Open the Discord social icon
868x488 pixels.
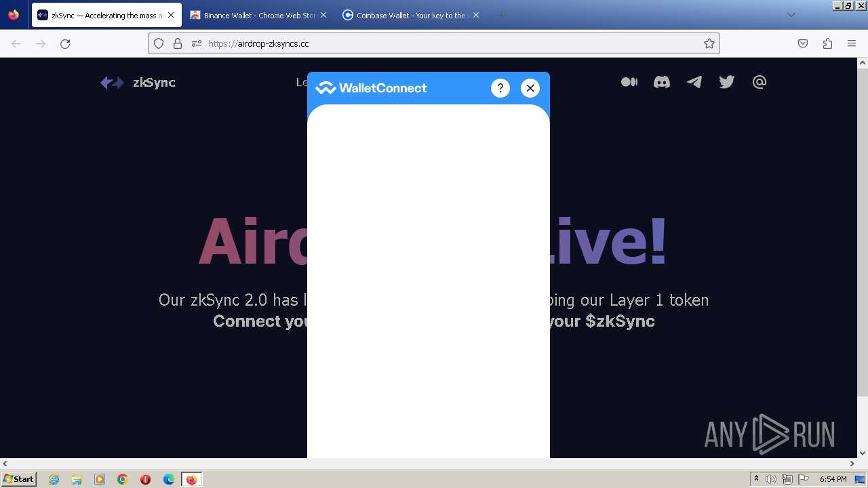click(662, 82)
